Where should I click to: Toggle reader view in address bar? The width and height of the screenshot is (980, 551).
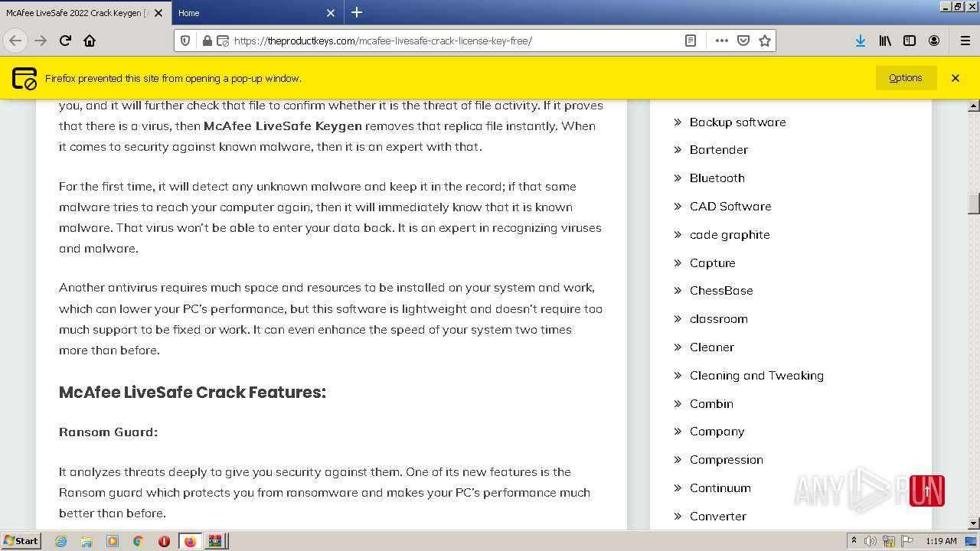point(691,41)
